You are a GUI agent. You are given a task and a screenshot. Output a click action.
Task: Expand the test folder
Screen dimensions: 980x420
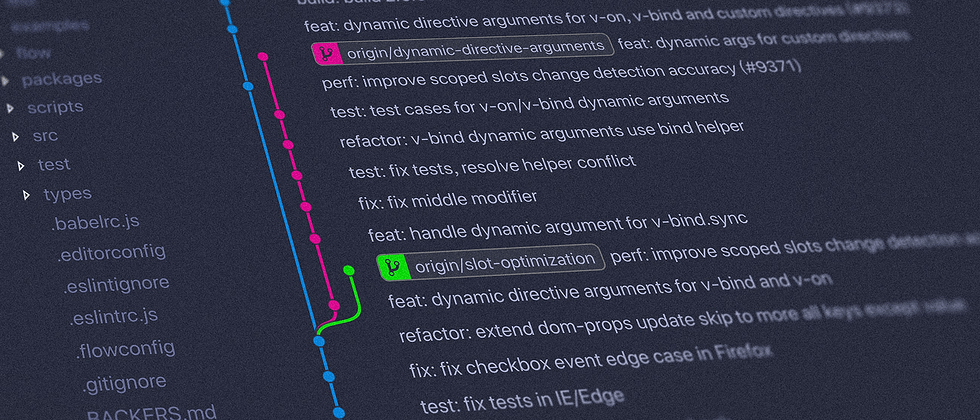pos(53,165)
